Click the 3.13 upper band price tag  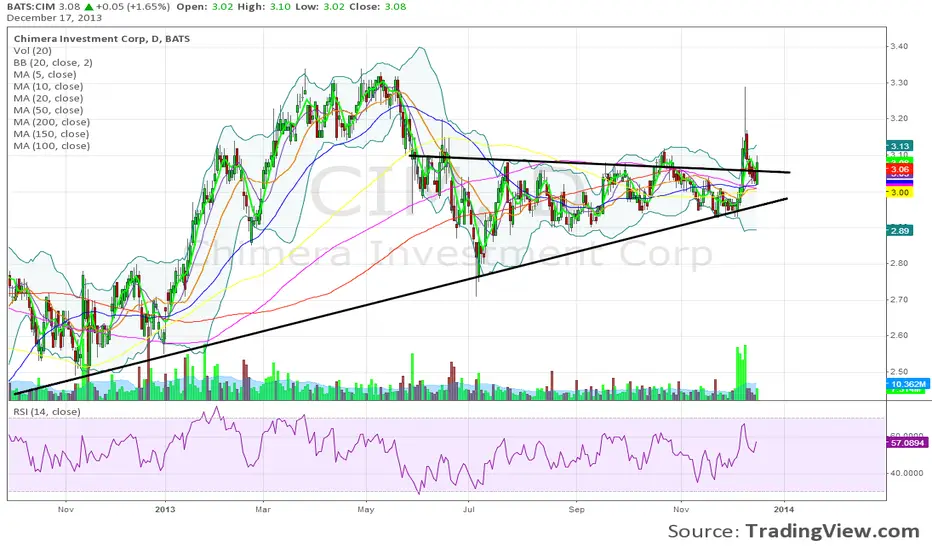[x=899, y=146]
